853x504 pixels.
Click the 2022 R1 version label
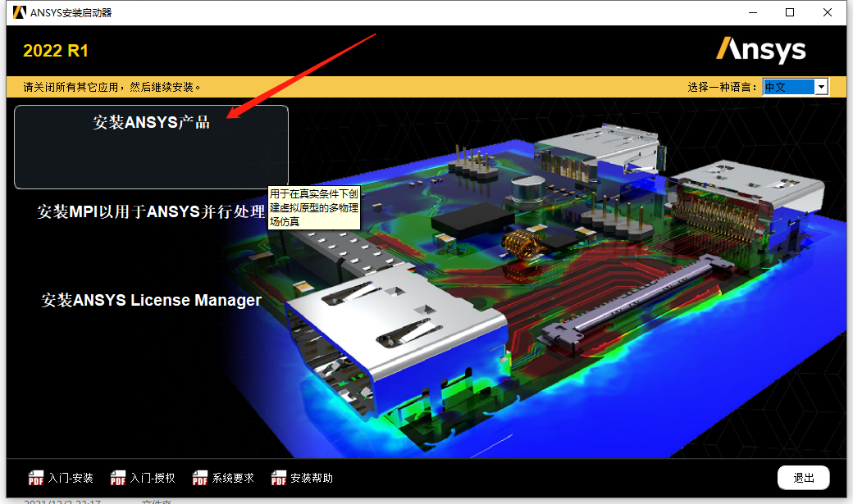(x=56, y=50)
